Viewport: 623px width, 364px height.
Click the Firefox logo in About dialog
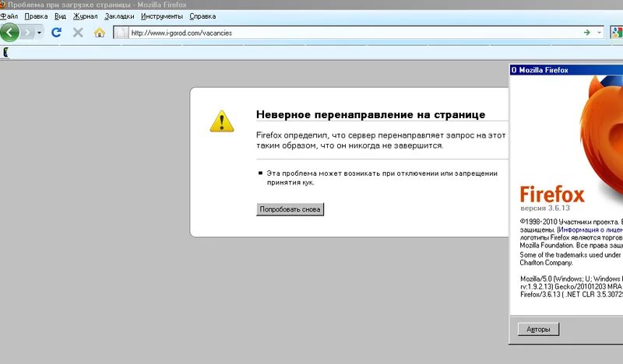[600, 135]
